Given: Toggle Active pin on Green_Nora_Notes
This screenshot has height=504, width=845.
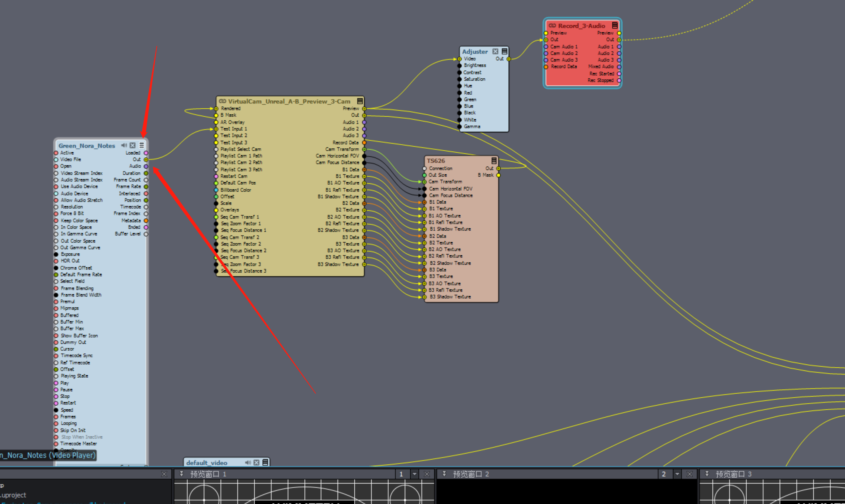Looking at the screenshot, I should 56,153.
